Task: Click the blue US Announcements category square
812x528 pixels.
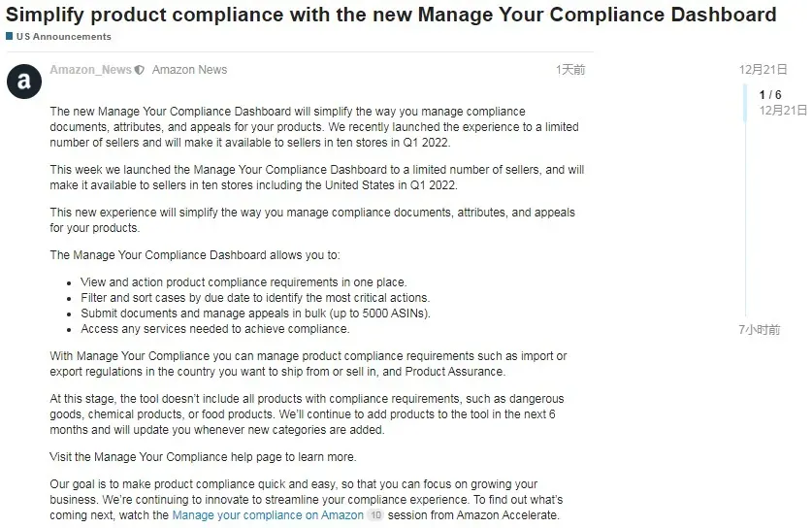Action: 10,36
